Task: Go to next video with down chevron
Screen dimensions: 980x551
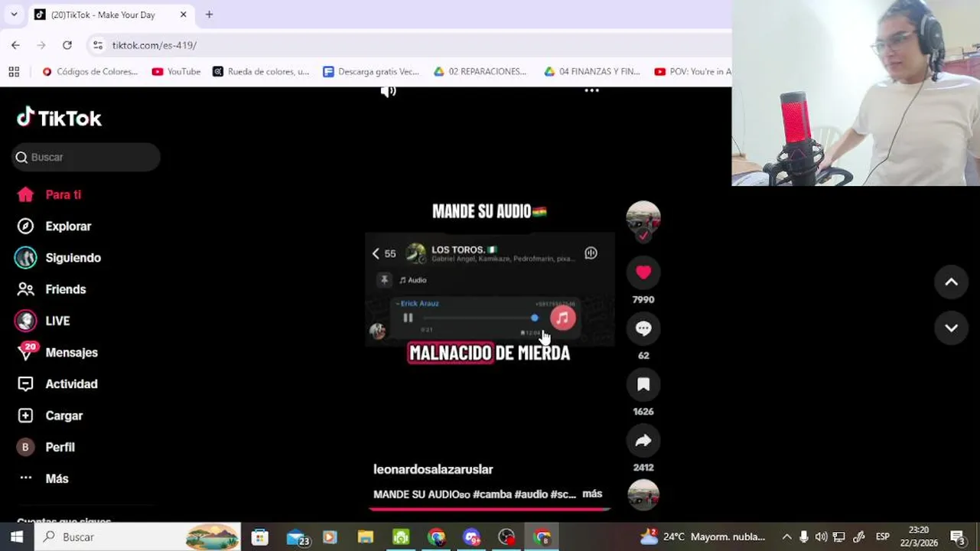Action: point(951,328)
